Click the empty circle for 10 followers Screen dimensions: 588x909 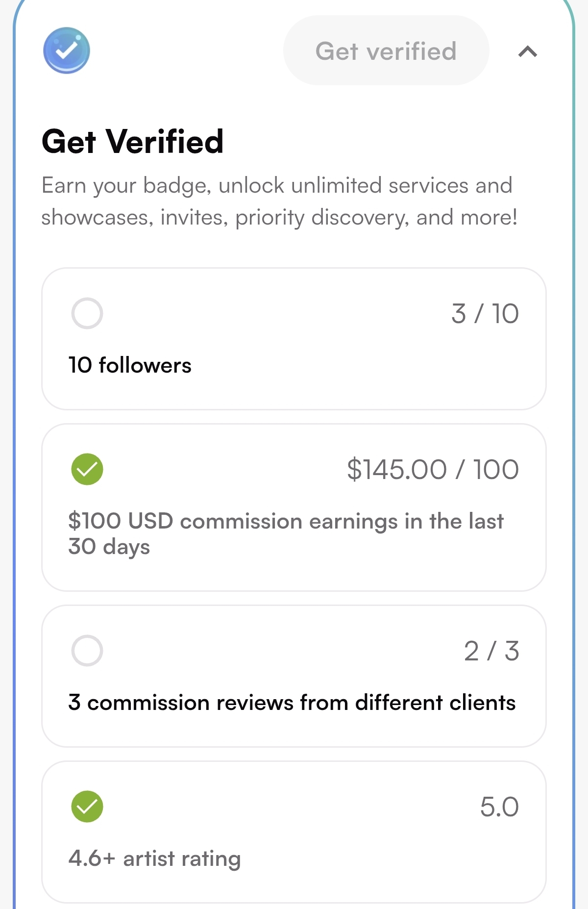pos(87,313)
